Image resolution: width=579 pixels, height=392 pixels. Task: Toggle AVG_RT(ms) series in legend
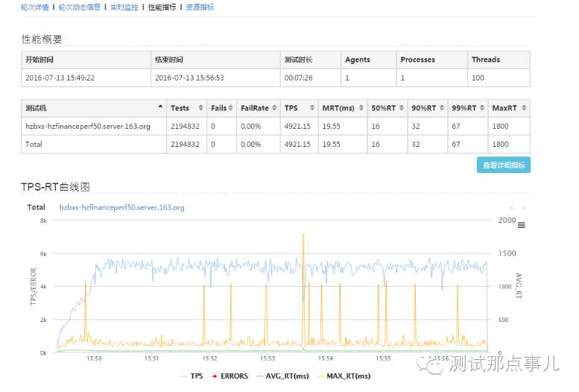point(282,376)
